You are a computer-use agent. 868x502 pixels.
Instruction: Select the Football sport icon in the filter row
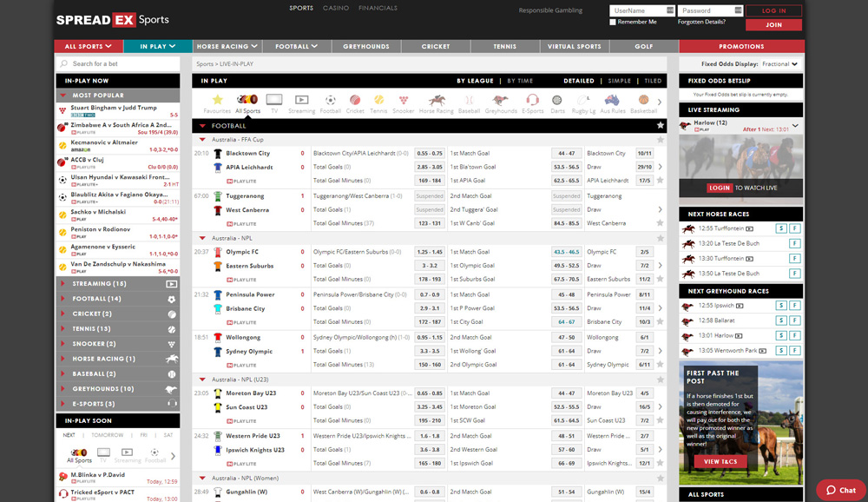pos(330,103)
